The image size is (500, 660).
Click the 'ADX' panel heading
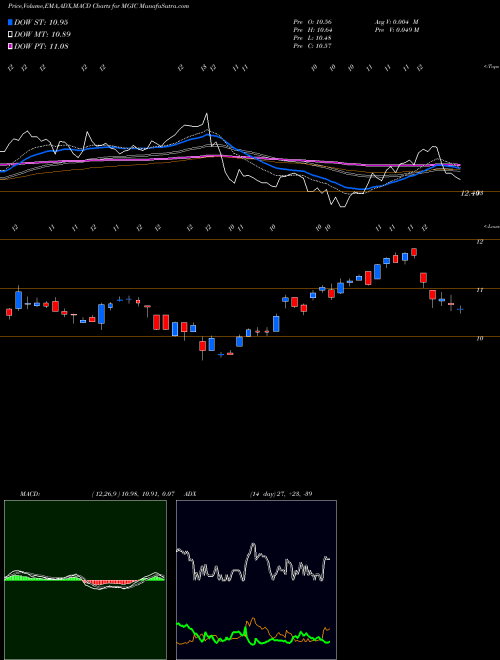(x=191, y=494)
